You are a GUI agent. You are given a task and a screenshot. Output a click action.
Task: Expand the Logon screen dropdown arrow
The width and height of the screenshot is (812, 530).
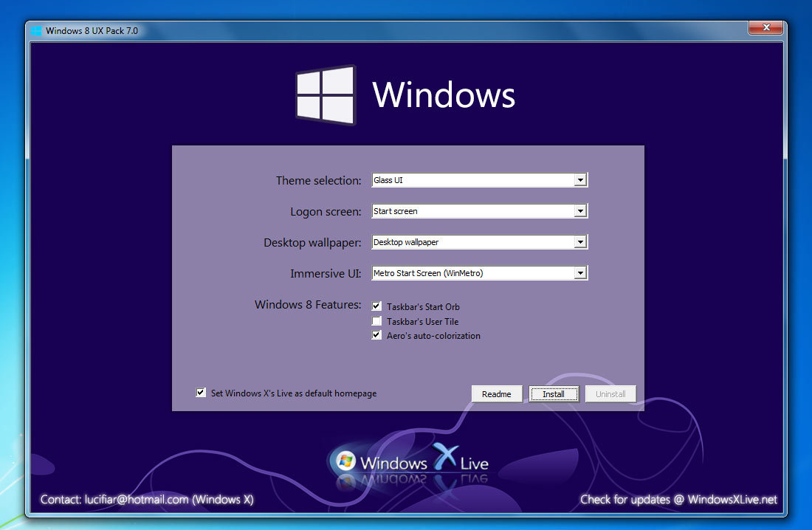tap(580, 211)
